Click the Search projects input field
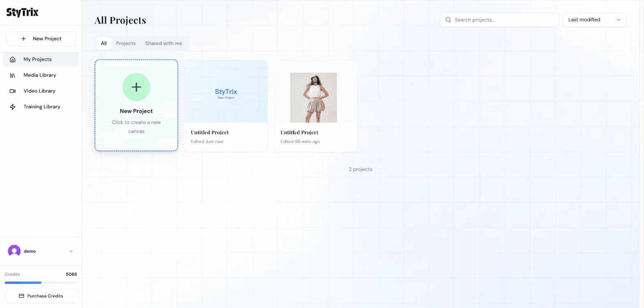 pos(504,20)
